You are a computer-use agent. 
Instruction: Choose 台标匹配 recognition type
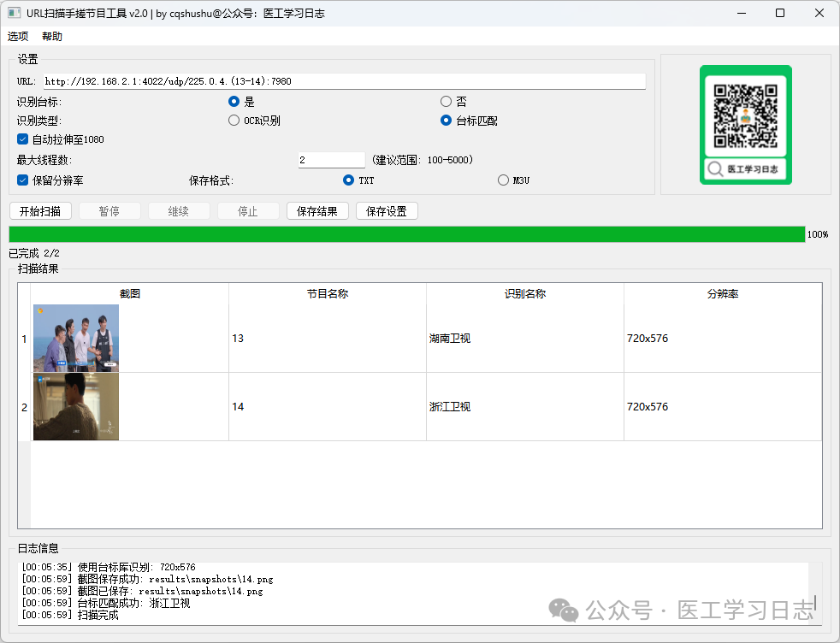tap(446, 121)
